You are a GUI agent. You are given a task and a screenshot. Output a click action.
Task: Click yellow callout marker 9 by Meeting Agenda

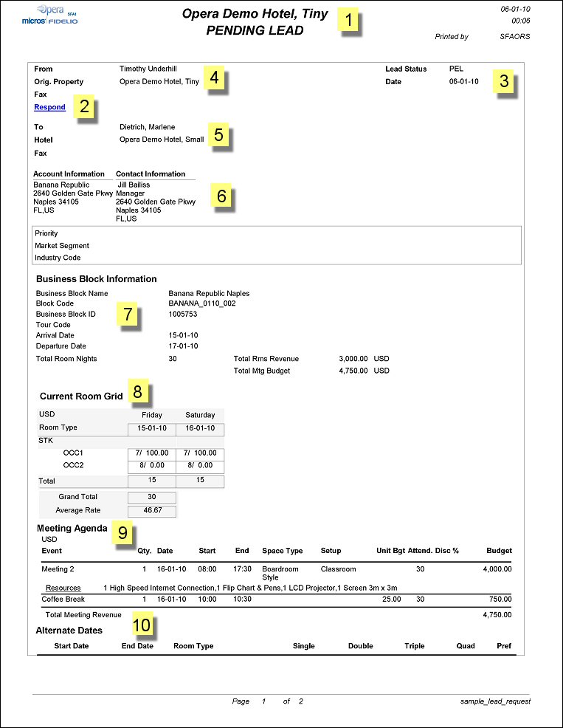coord(122,532)
